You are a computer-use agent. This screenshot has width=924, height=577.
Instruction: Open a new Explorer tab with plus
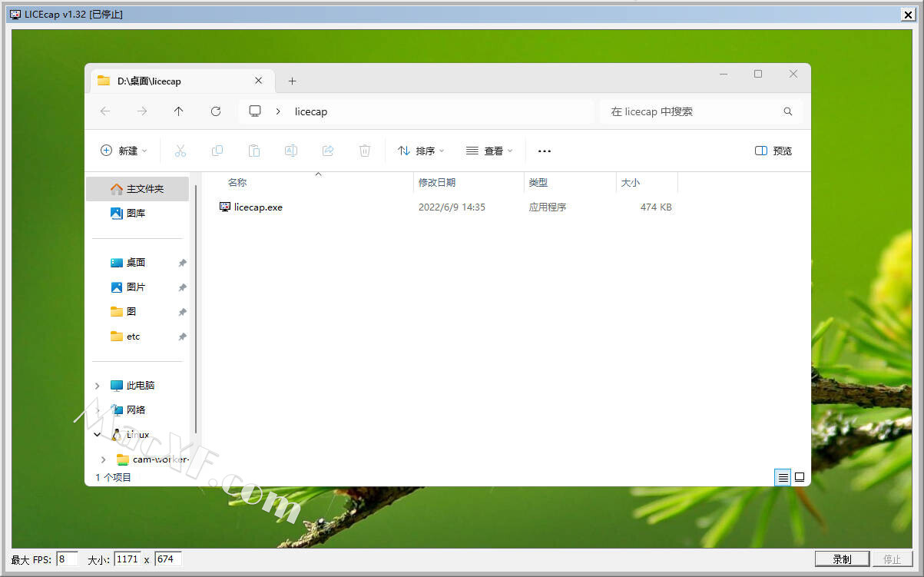[292, 81]
